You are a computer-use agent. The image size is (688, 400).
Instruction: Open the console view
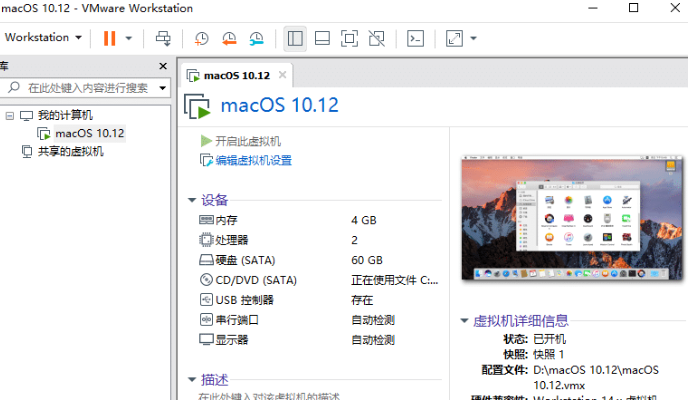click(415, 38)
